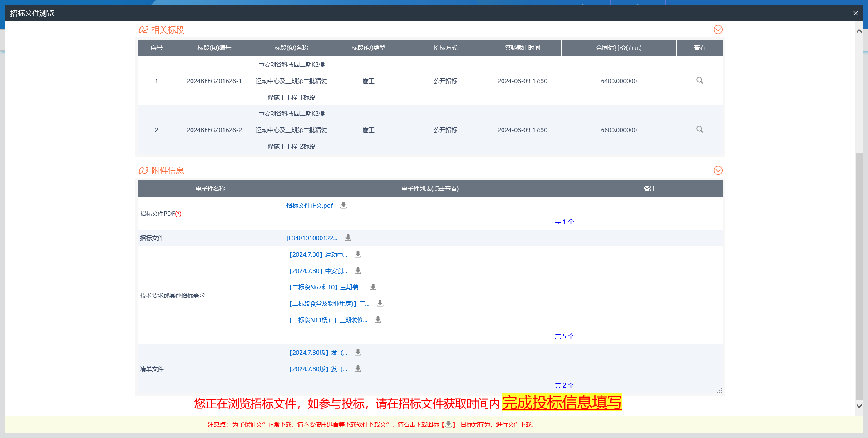Click download icon beside [E340101000122... file
Screen dimensions: 868x438
(x=348, y=238)
